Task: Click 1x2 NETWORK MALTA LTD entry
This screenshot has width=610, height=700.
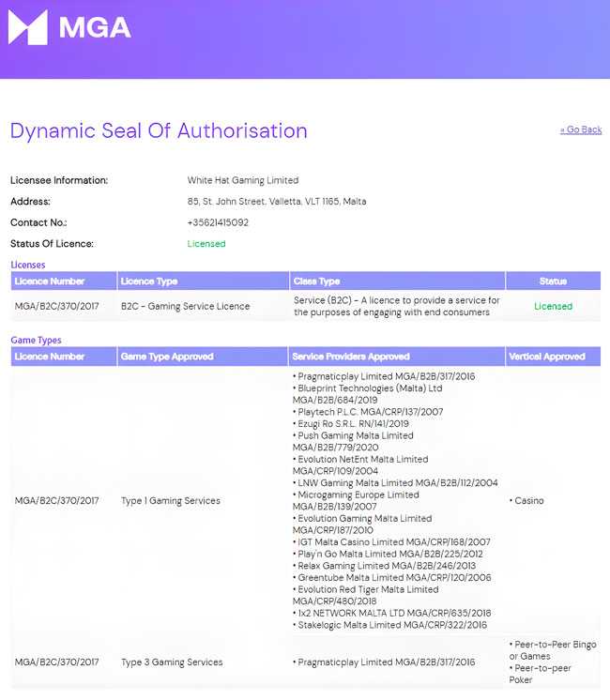Action: [391, 613]
